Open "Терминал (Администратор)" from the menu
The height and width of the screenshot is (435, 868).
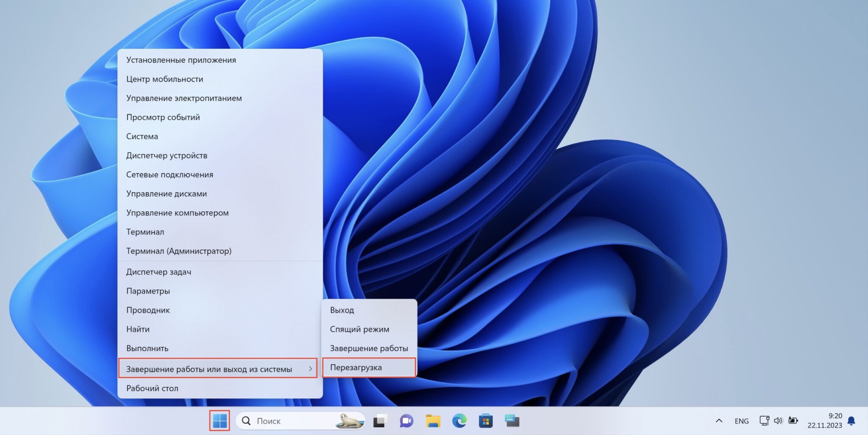click(178, 251)
